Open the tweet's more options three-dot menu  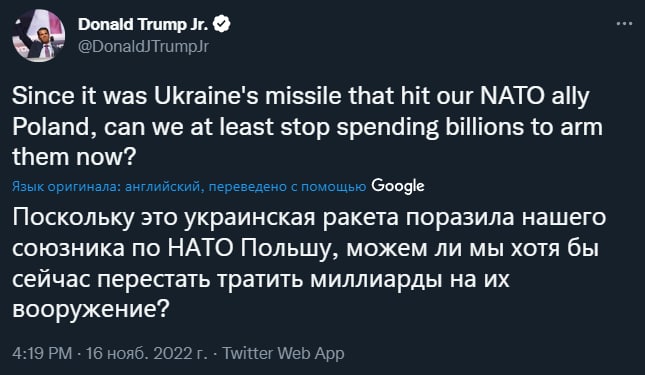point(624,24)
